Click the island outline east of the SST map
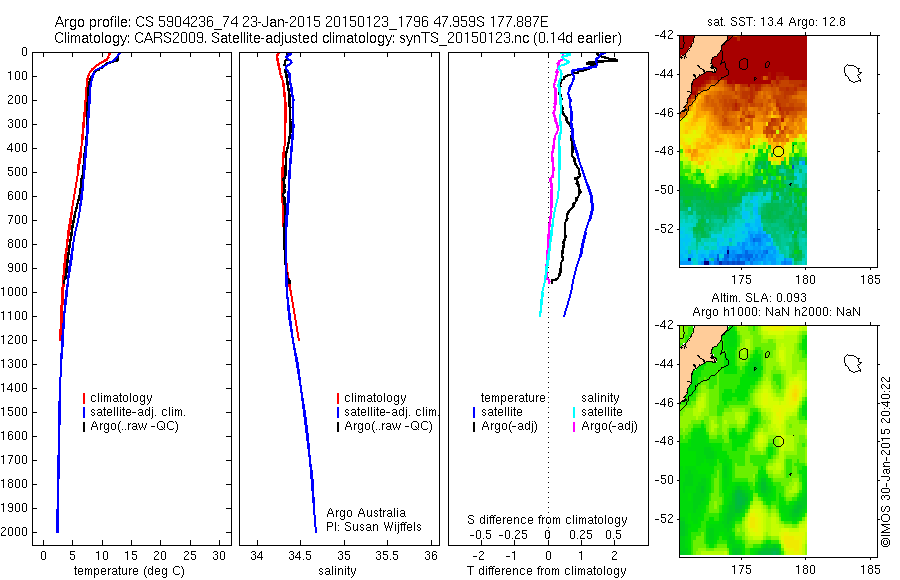The width and height of the screenshot is (900, 580). pos(853,74)
